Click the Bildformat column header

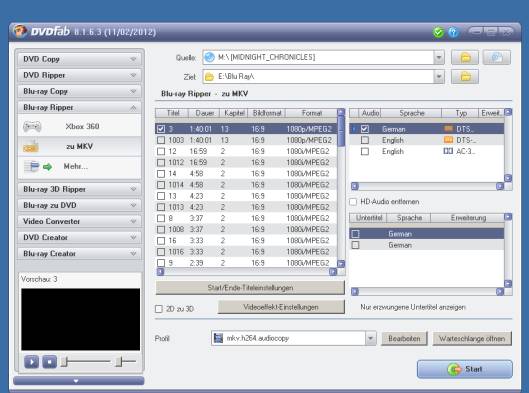267,113
